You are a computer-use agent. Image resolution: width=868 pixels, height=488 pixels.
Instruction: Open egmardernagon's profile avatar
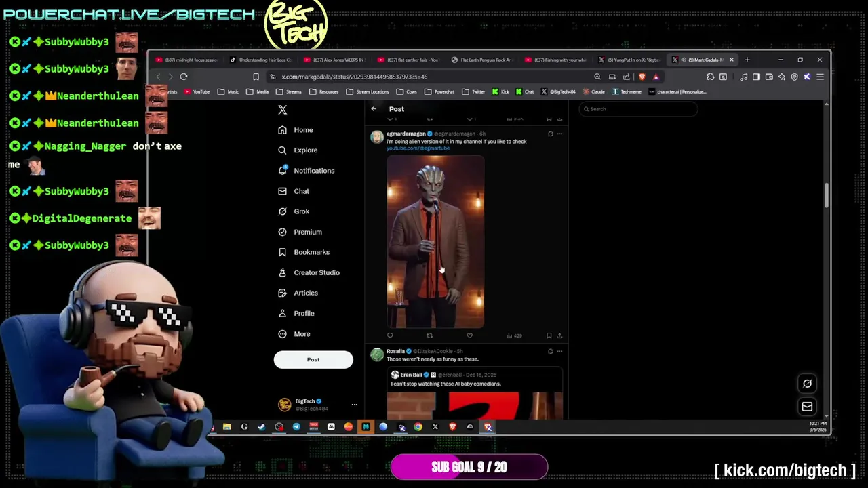(377, 138)
